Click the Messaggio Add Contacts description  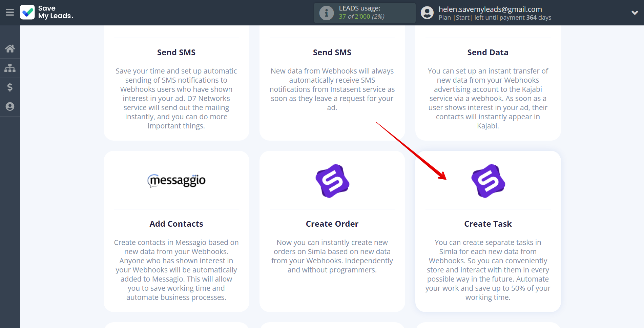(x=176, y=270)
